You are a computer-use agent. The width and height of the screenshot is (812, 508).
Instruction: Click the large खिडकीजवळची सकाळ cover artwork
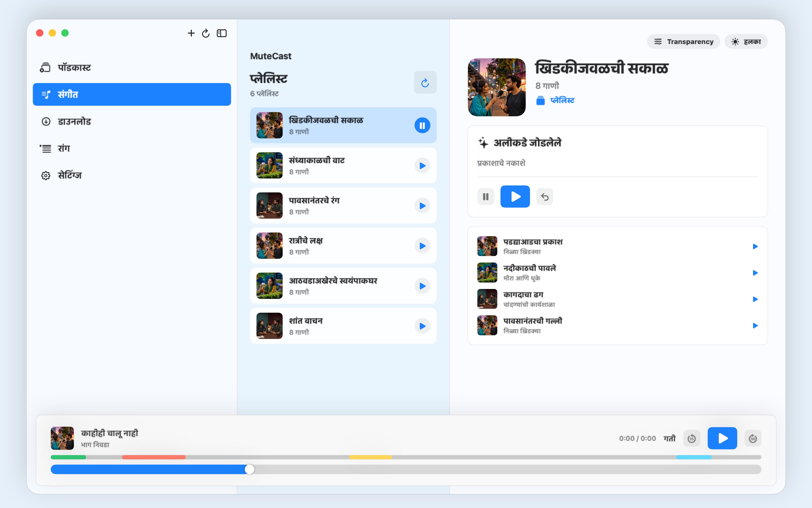pyautogui.click(x=497, y=87)
